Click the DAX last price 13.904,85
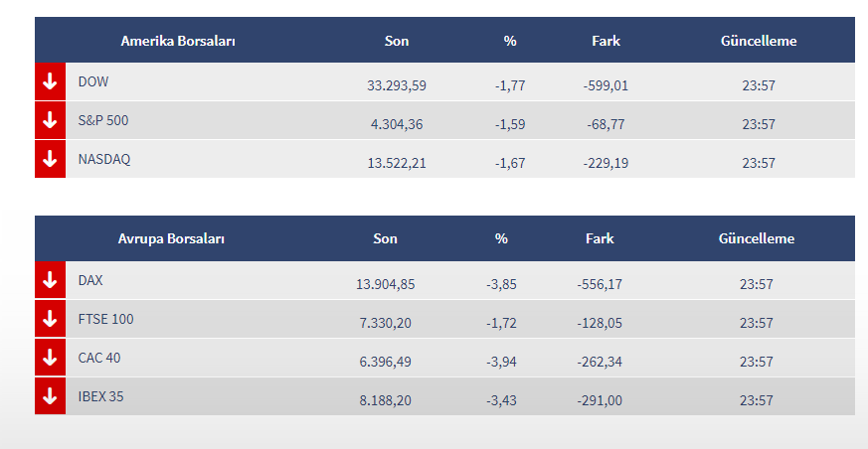This screenshot has width=868, height=449. 385,284
